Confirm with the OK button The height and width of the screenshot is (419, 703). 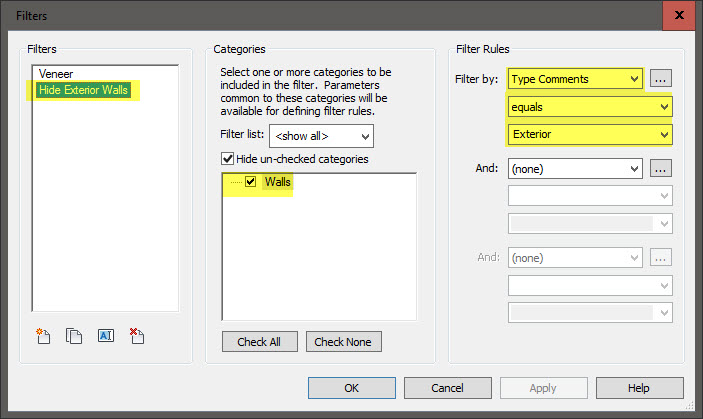tap(352, 388)
